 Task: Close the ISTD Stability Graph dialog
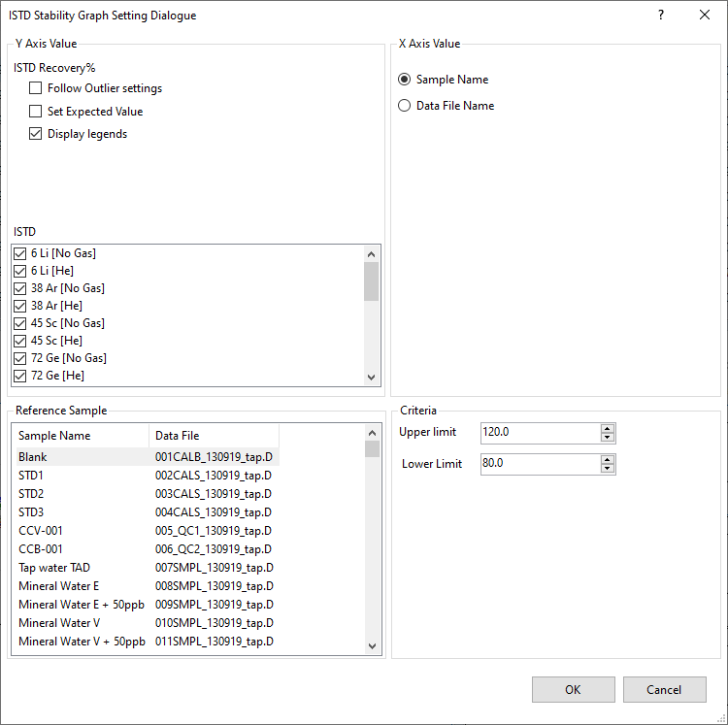click(x=705, y=15)
